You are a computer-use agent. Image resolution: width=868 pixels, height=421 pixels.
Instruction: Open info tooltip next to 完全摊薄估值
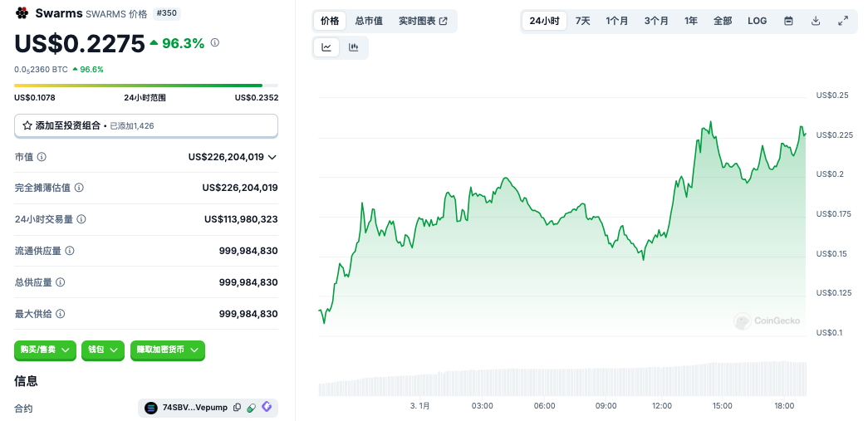click(79, 188)
